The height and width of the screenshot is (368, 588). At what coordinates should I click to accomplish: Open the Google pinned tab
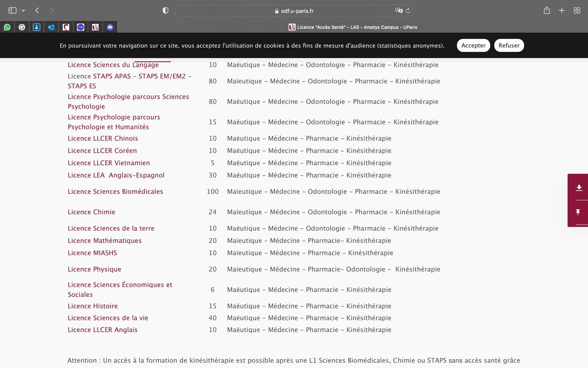click(22, 27)
